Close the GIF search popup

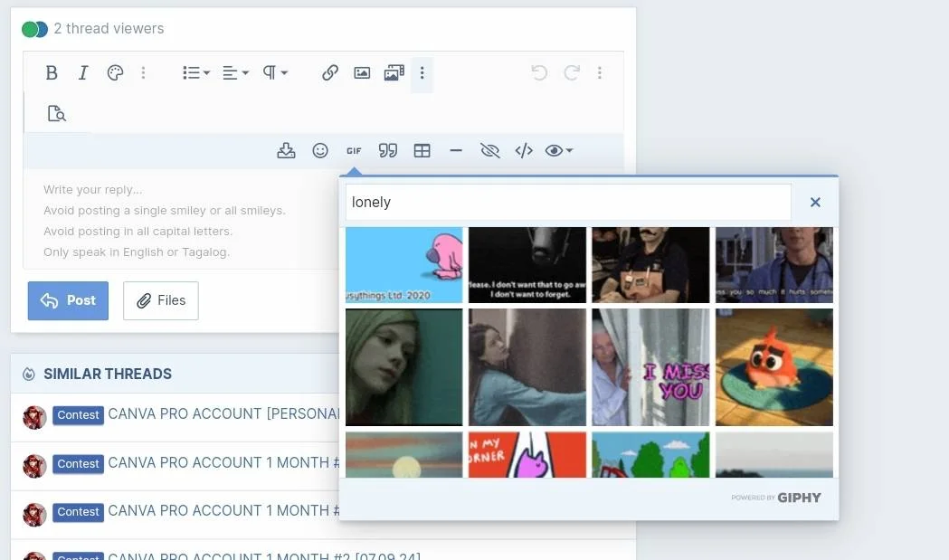click(815, 203)
